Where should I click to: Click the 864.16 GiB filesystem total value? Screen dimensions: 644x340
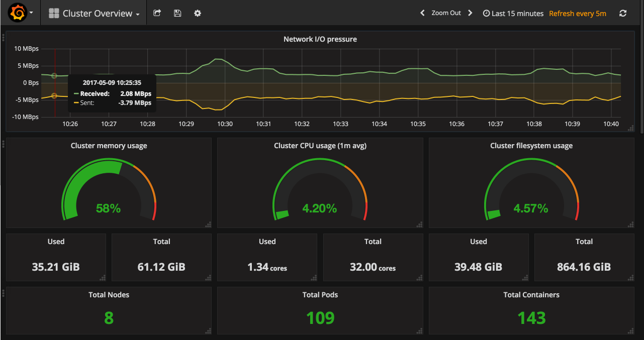[584, 267]
